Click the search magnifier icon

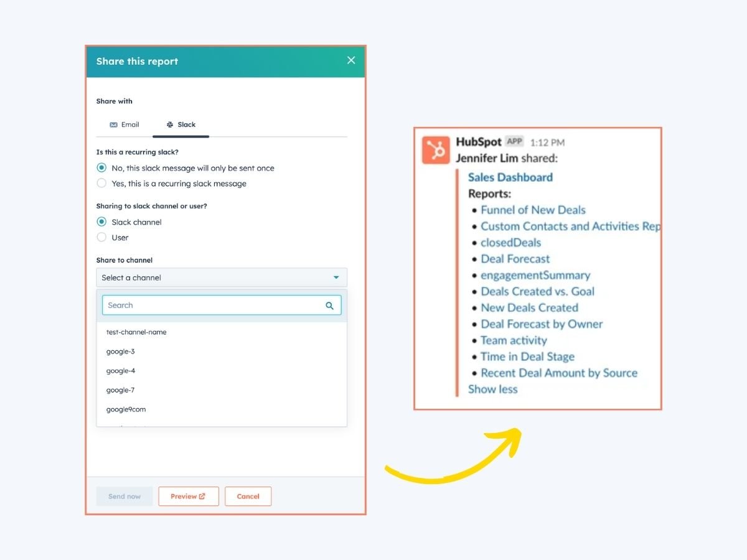tap(329, 306)
